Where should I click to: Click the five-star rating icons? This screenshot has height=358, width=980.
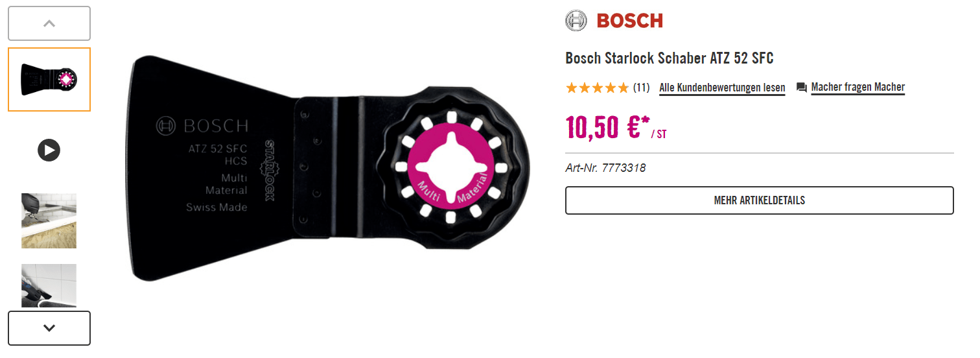click(597, 88)
